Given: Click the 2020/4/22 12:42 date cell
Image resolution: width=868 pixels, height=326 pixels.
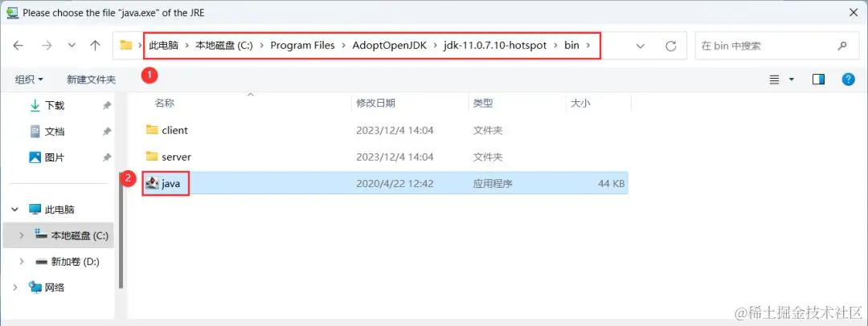Looking at the screenshot, I should tap(395, 183).
